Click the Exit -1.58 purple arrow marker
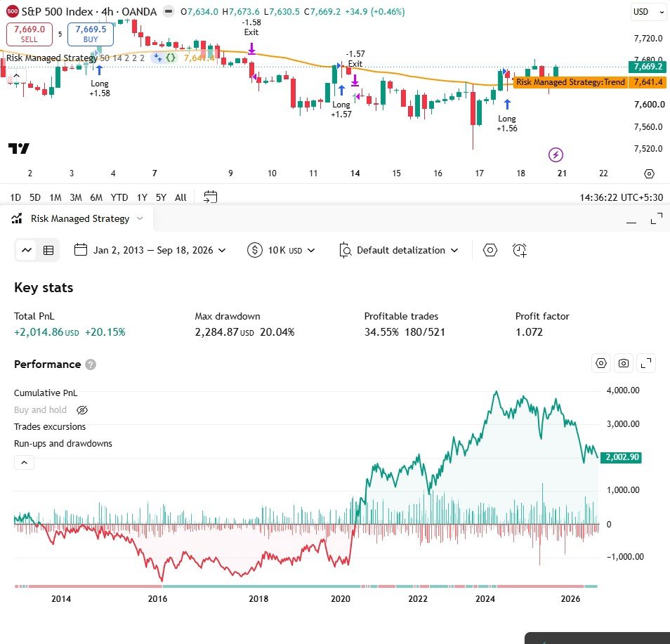 pyautogui.click(x=251, y=48)
